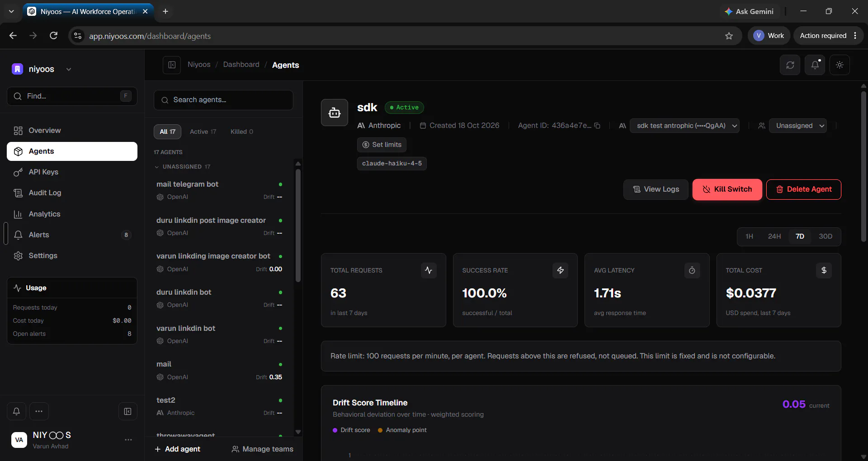Activate the Kill Switch button
This screenshot has height=461, width=868.
coord(727,189)
